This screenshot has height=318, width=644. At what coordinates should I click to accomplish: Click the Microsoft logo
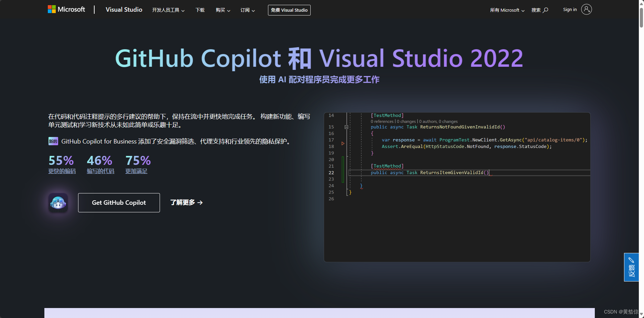click(66, 10)
